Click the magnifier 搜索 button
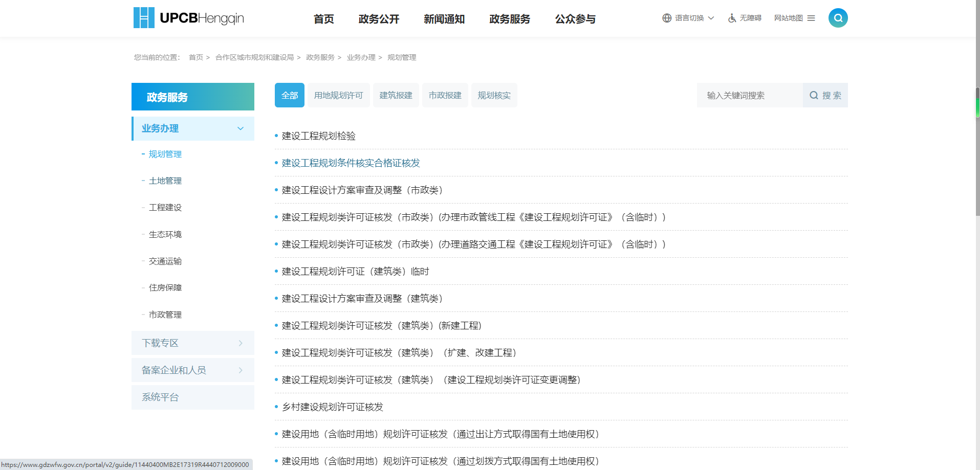This screenshot has height=470, width=980. tap(825, 95)
